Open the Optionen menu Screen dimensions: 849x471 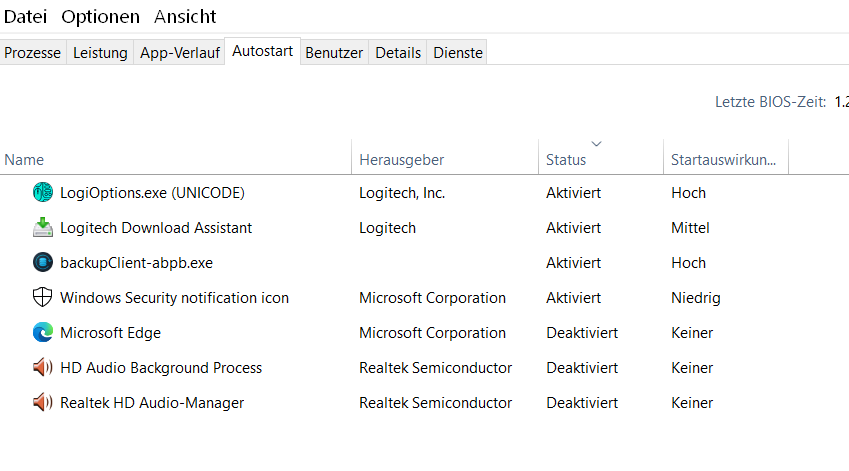(100, 16)
